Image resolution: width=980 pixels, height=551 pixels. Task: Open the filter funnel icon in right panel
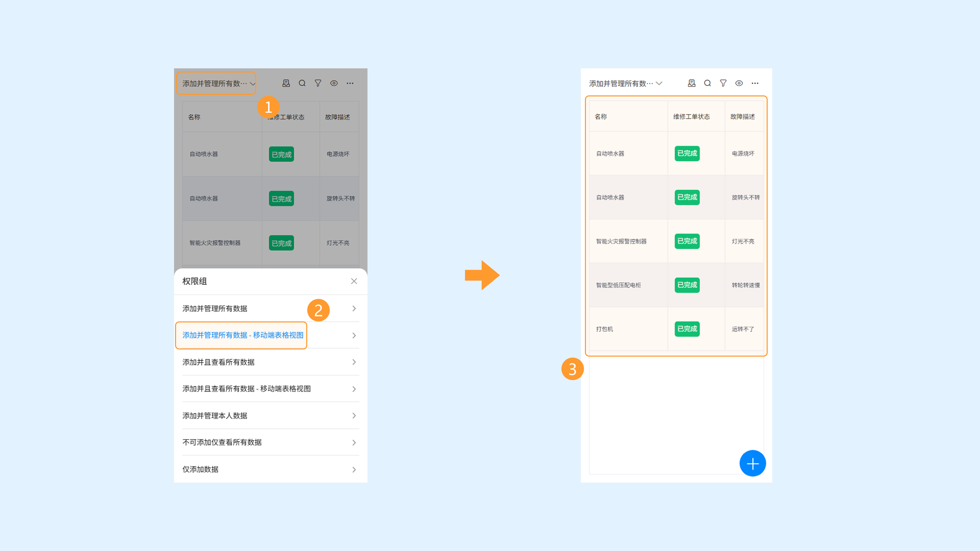[723, 83]
